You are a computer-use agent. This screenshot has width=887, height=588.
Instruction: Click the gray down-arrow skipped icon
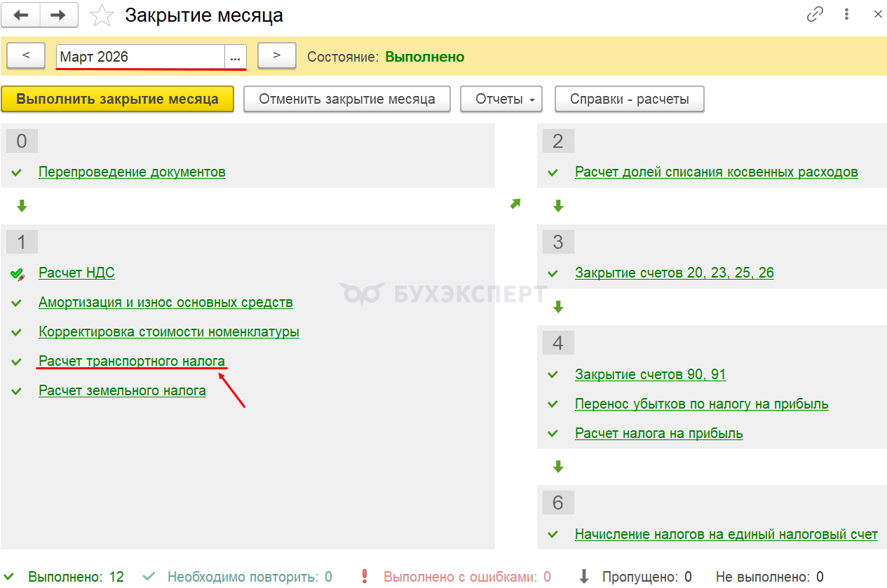[583, 577]
